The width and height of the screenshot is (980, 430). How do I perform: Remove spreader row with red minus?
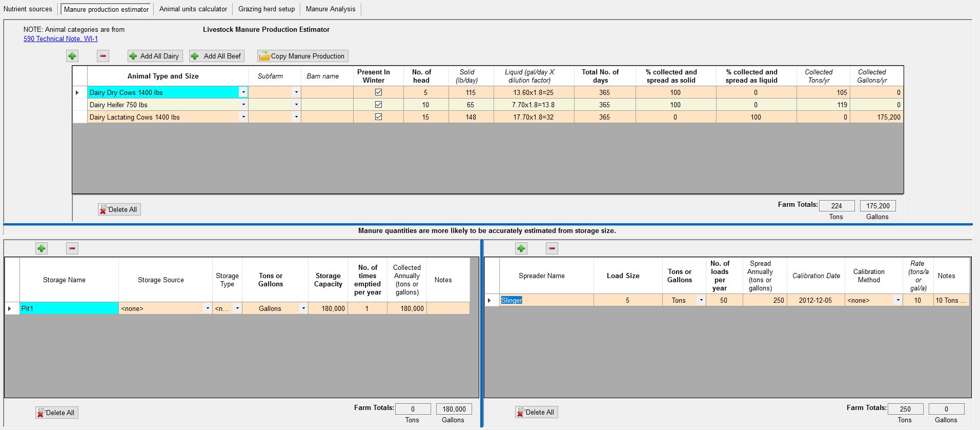coord(552,248)
